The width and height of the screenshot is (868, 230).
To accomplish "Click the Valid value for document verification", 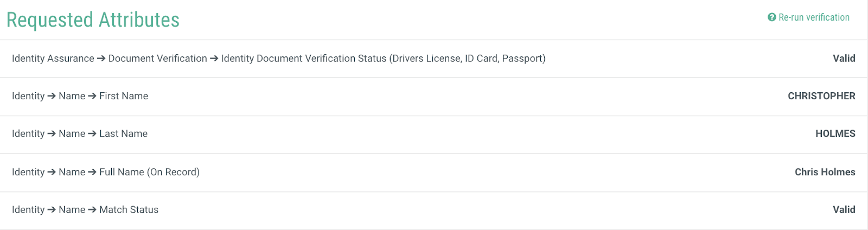I will coord(844,59).
